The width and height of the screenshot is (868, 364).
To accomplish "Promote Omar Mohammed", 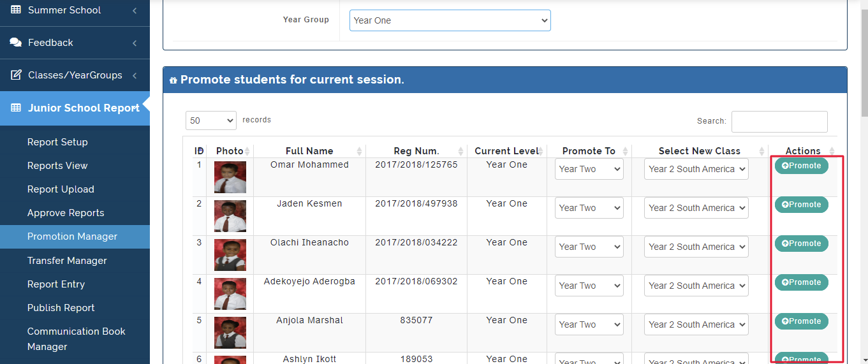I will (x=802, y=166).
